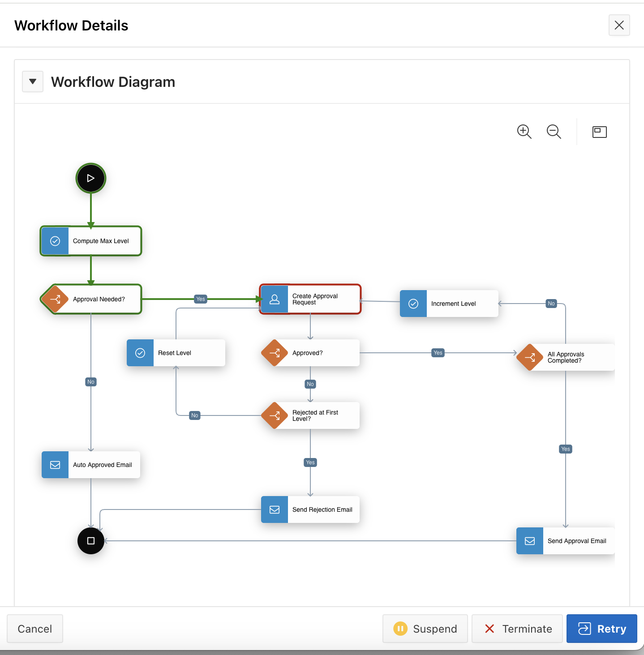Click the checkmark icon on Compute Max Level

pyautogui.click(x=55, y=241)
